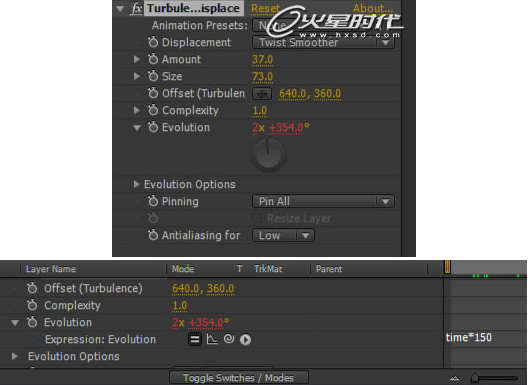This screenshot has height=385, width=528.
Task: Click the Amount value 37.0
Action: pyautogui.click(x=262, y=60)
